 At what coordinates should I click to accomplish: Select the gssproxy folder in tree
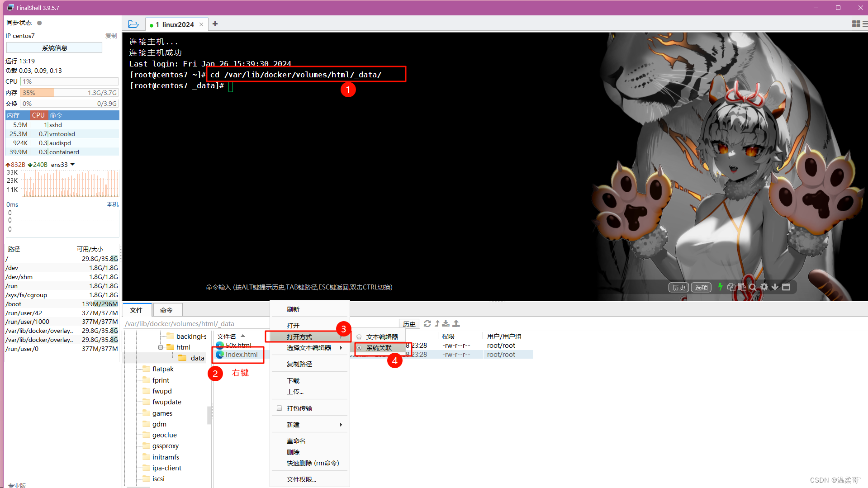pos(165,446)
